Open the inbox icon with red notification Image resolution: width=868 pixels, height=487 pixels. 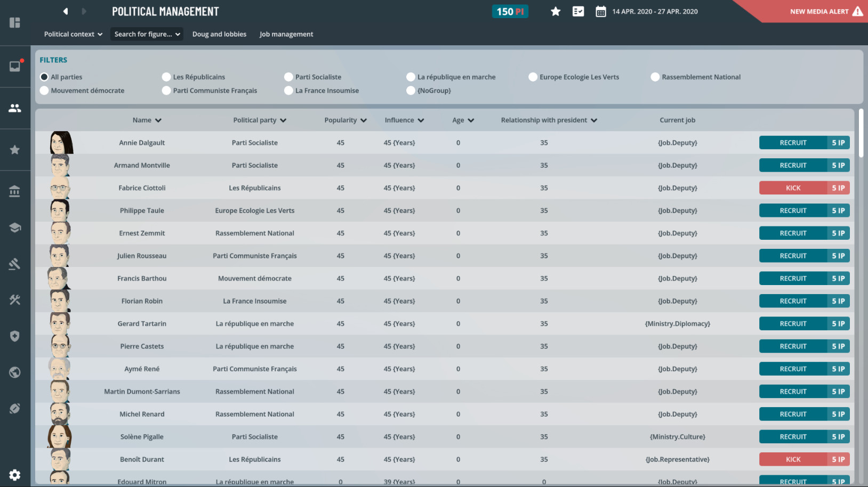(15, 66)
